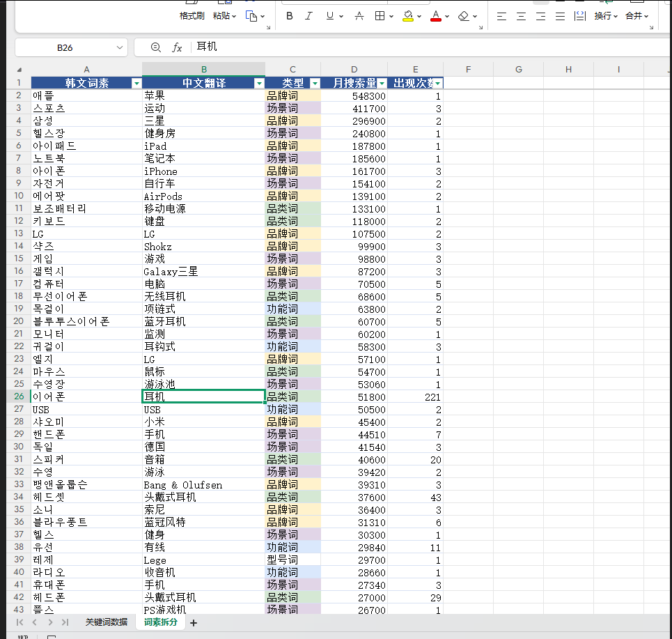Align text right
Screen dimensions: 672x639
tap(541, 16)
